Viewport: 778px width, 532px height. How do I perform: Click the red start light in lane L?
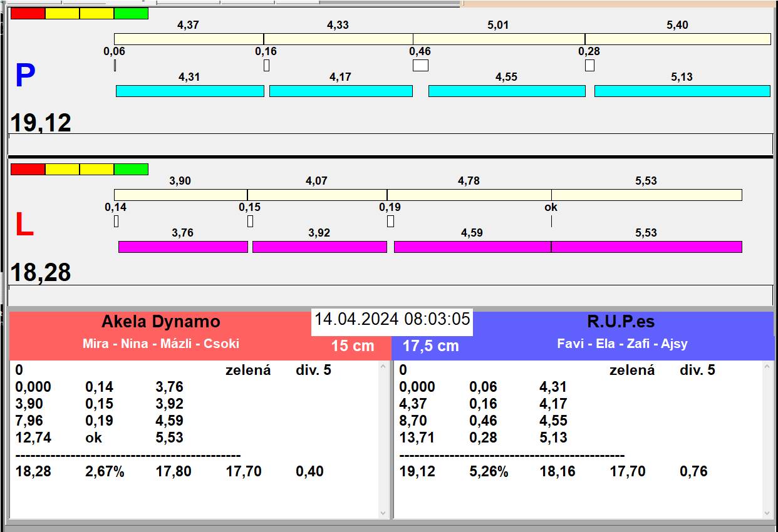[28, 169]
